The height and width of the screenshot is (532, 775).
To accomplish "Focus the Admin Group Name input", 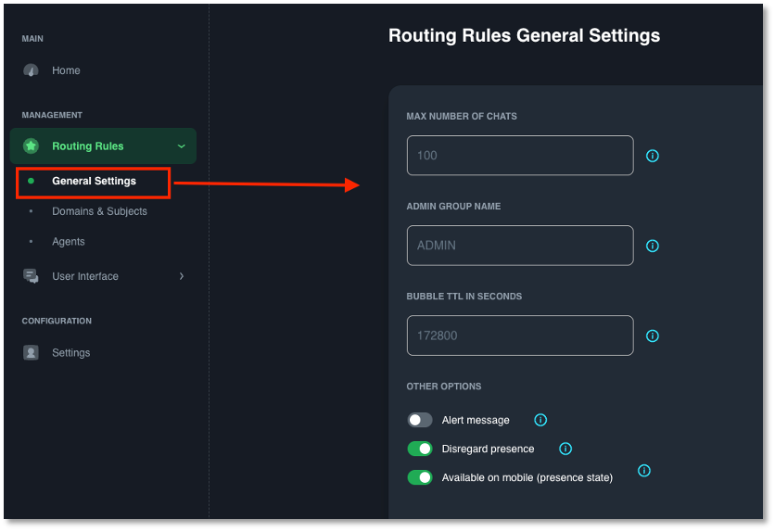I will (520, 246).
